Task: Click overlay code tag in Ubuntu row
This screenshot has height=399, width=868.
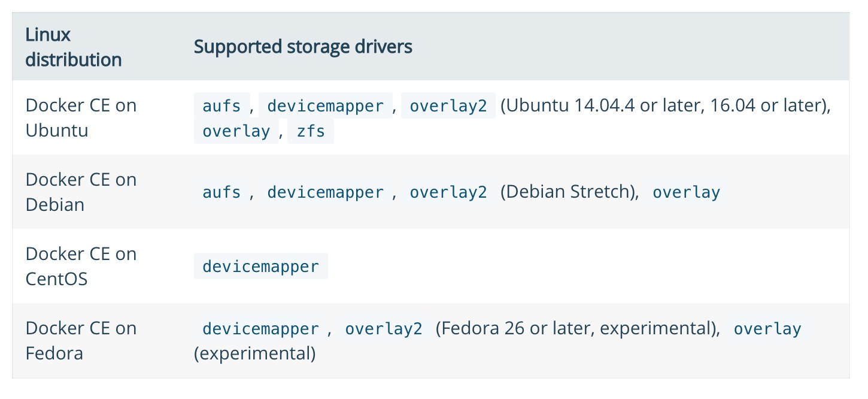Action: click(x=236, y=131)
